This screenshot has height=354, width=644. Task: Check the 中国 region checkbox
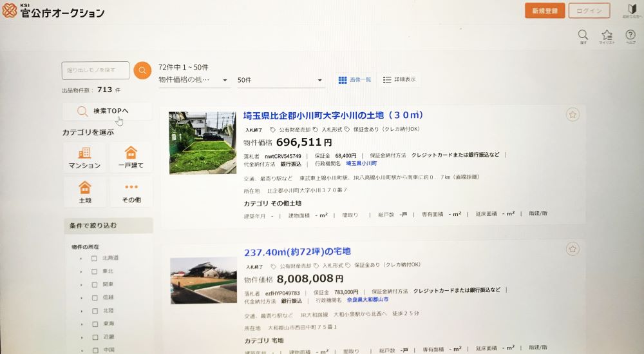(x=95, y=350)
